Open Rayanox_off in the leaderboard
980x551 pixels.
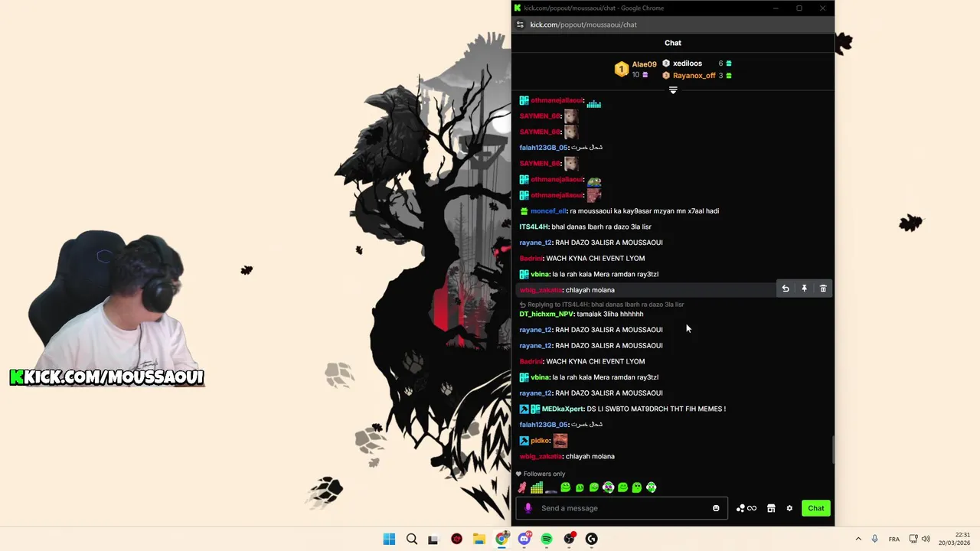coord(694,76)
